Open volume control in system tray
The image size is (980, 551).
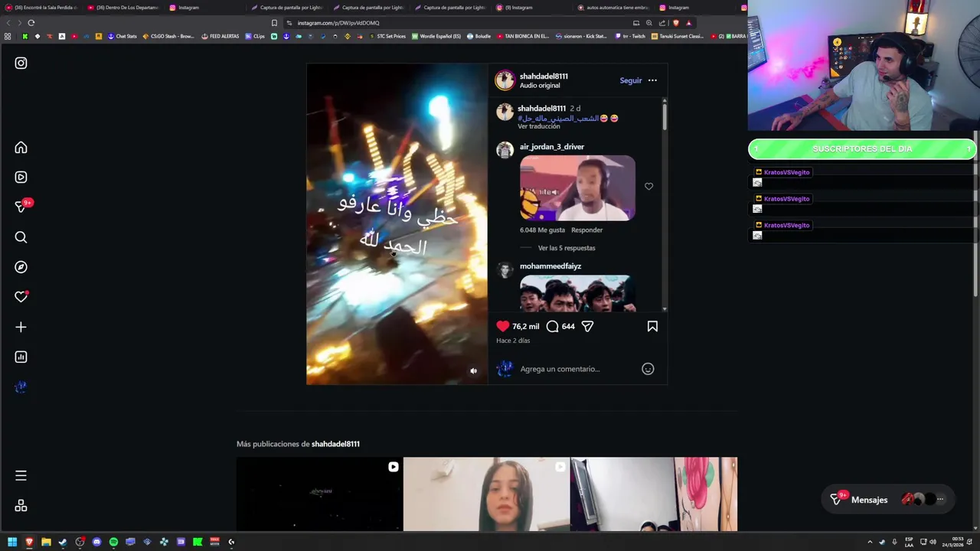click(x=933, y=542)
